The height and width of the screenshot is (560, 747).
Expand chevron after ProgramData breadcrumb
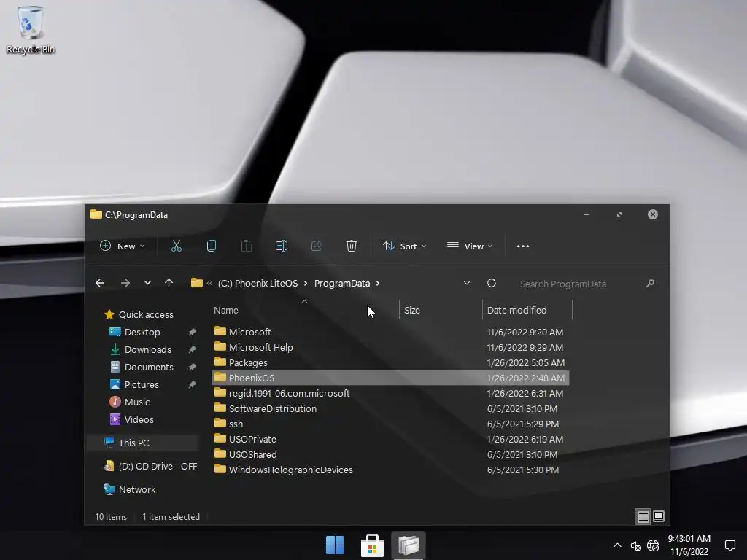[x=378, y=284]
